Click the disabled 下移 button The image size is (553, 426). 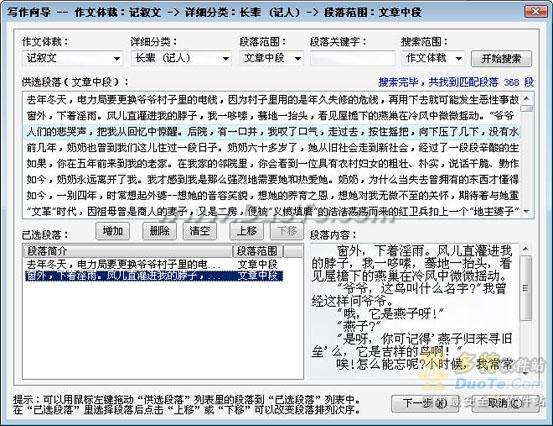pos(287,231)
